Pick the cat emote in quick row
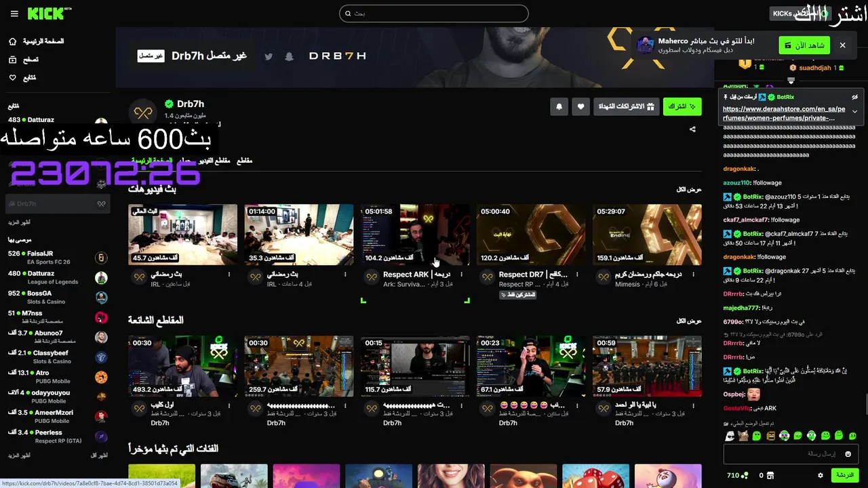The image size is (868, 488). point(743,436)
